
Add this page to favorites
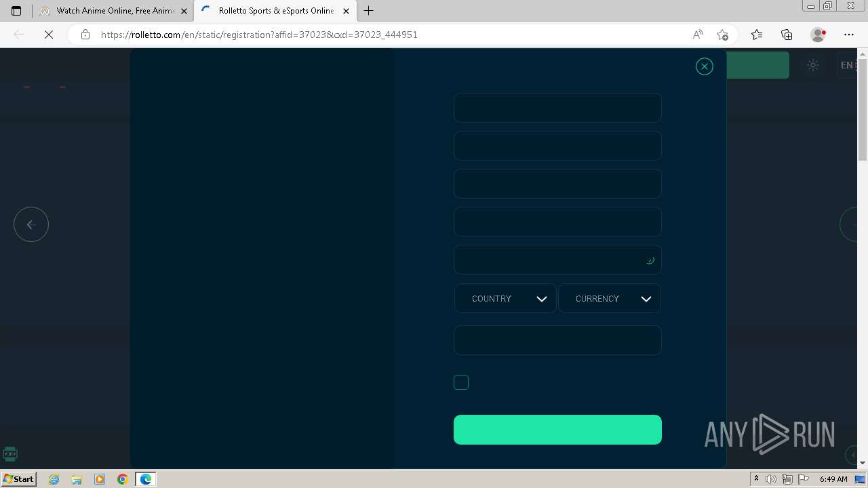[x=722, y=35]
